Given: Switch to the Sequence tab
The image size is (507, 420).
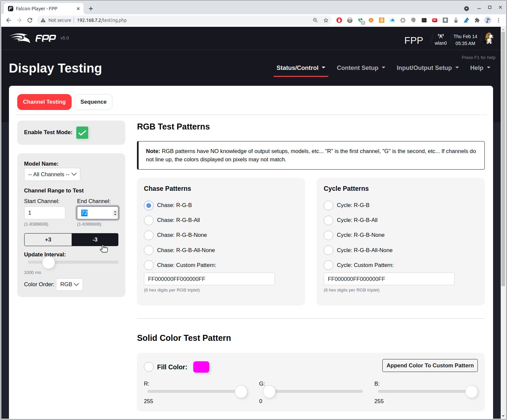Looking at the screenshot, I should (93, 102).
